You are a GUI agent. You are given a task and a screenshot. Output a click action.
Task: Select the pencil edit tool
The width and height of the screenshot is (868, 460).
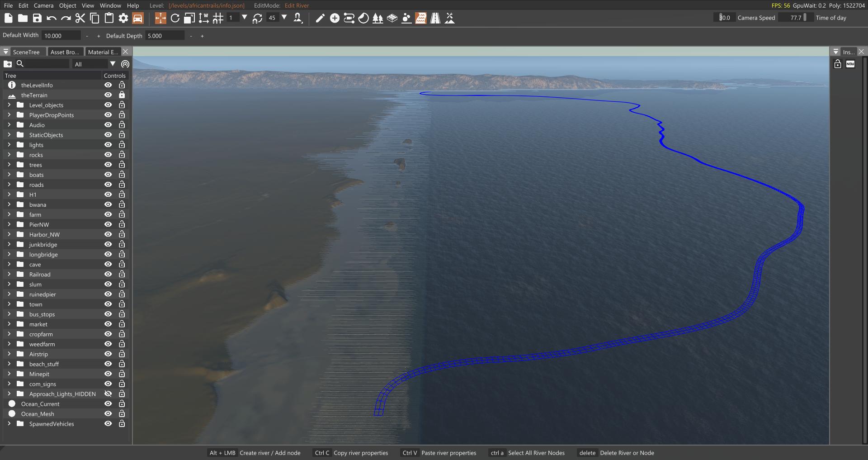pos(320,18)
